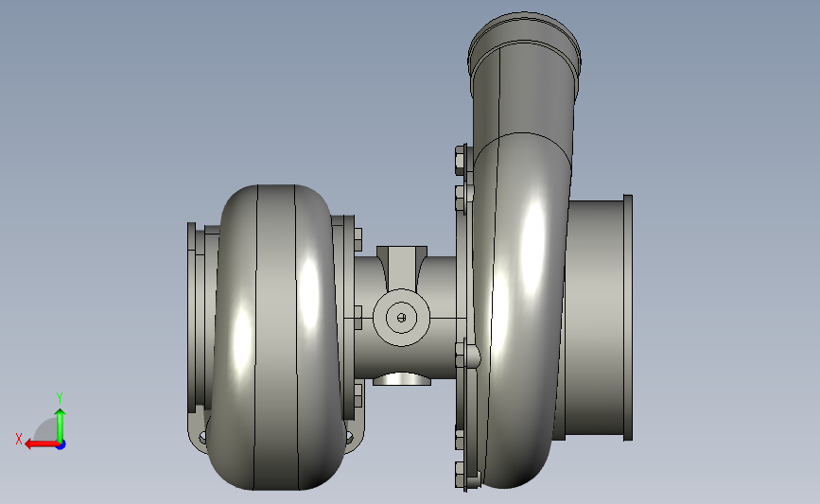
Task: Pick the topmost hex bolt on the right housing flange
Action: pyautogui.click(x=461, y=160)
